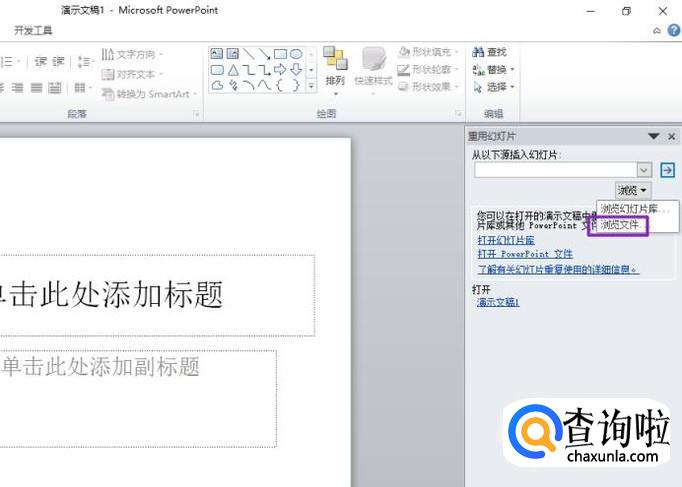Viewport: 682px width, 487px height.
Task: Click the 浏览 browse button
Action: click(x=632, y=190)
